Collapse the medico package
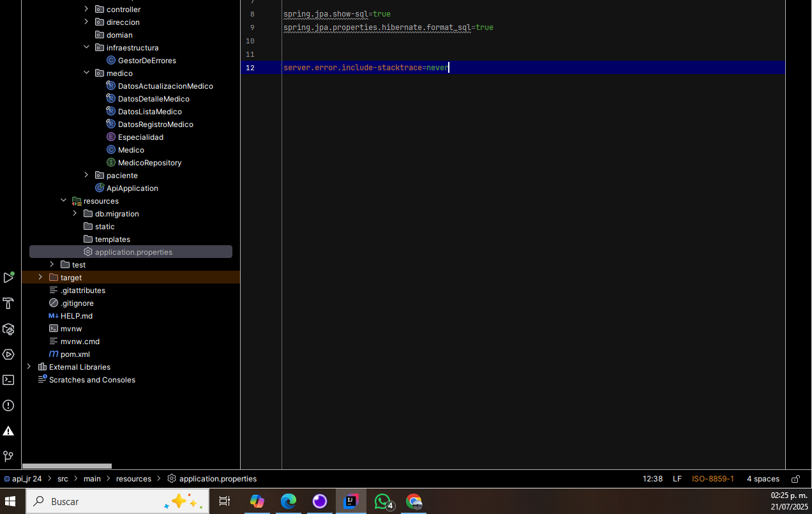 [87, 73]
